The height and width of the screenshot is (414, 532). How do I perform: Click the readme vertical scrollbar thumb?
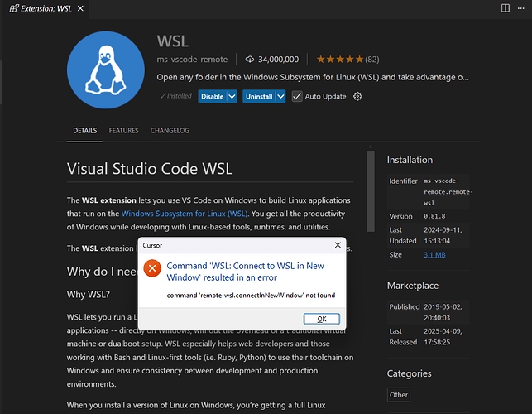click(x=371, y=191)
